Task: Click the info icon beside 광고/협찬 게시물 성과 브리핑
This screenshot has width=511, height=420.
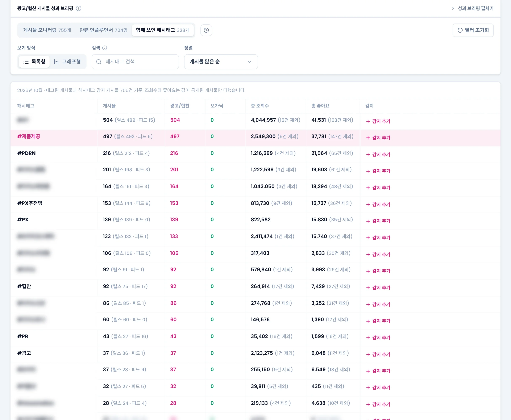Action: click(x=78, y=8)
